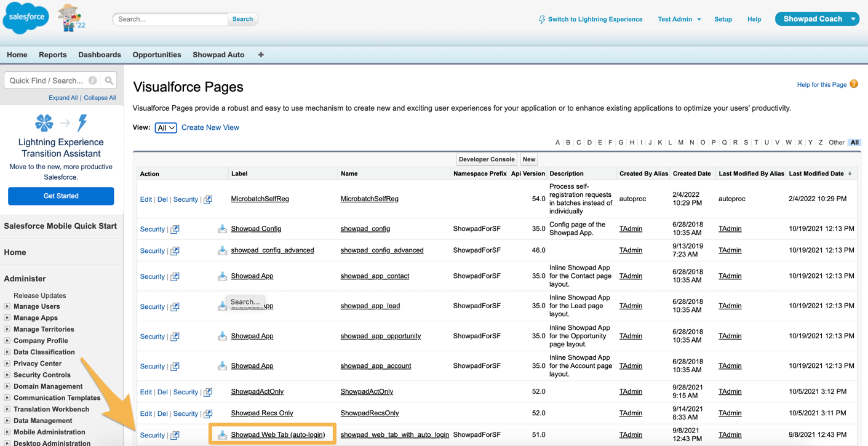This screenshot has height=446, width=868.
Task: Click the Get Started button
Action: coord(61,196)
